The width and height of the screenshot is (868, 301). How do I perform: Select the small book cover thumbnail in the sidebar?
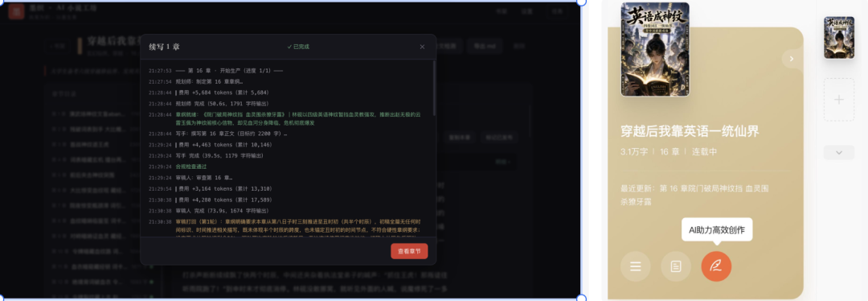pyautogui.click(x=838, y=37)
